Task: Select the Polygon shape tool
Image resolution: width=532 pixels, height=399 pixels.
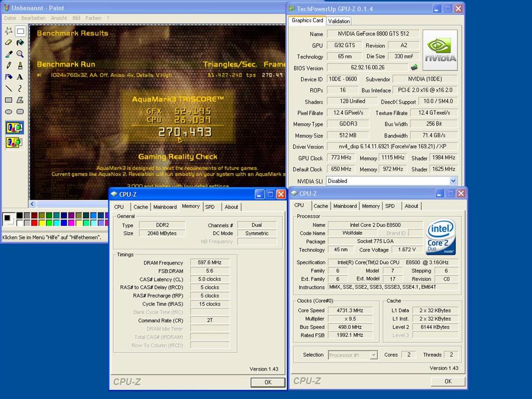Action: click(20, 100)
